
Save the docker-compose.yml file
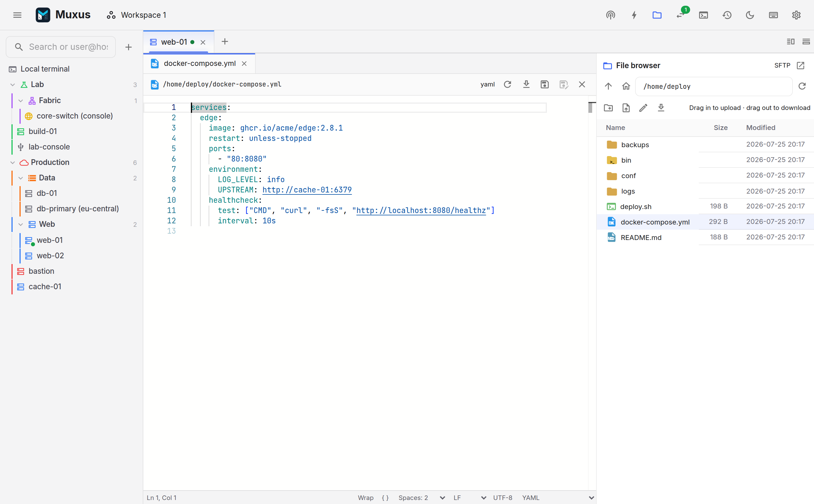click(545, 84)
